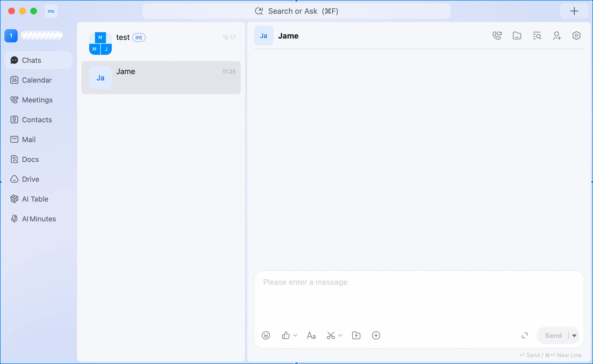593x364 pixels.
Task: Add a member to Jame chat
Action: click(557, 36)
